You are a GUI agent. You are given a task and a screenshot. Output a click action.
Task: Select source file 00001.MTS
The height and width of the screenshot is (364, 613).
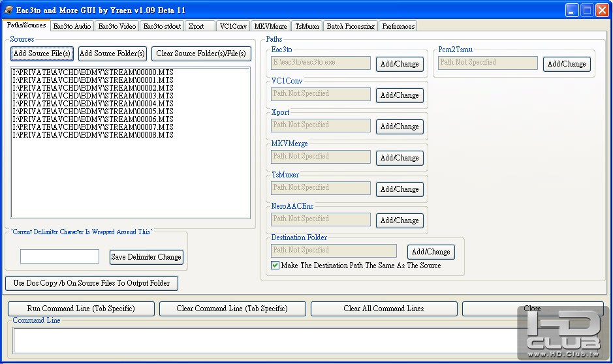click(x=93, y=80)
